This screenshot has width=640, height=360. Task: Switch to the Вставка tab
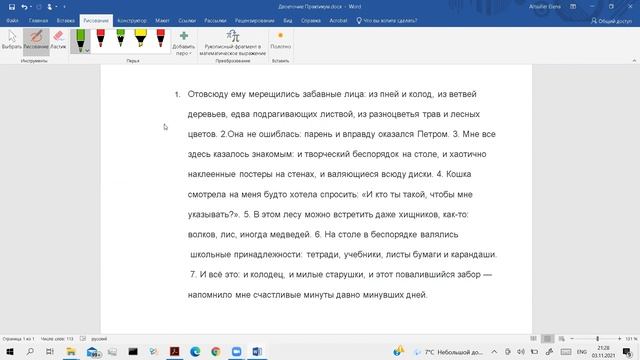[66, 20]
